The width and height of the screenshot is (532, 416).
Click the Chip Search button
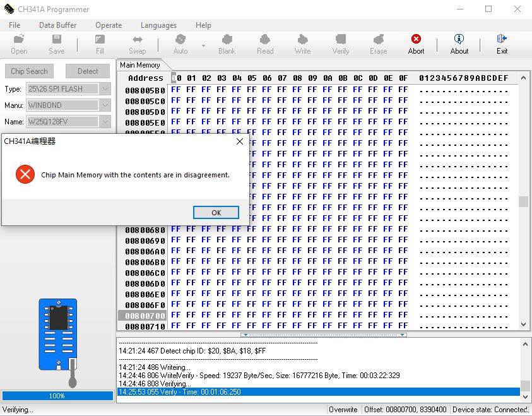click(29, 71)
